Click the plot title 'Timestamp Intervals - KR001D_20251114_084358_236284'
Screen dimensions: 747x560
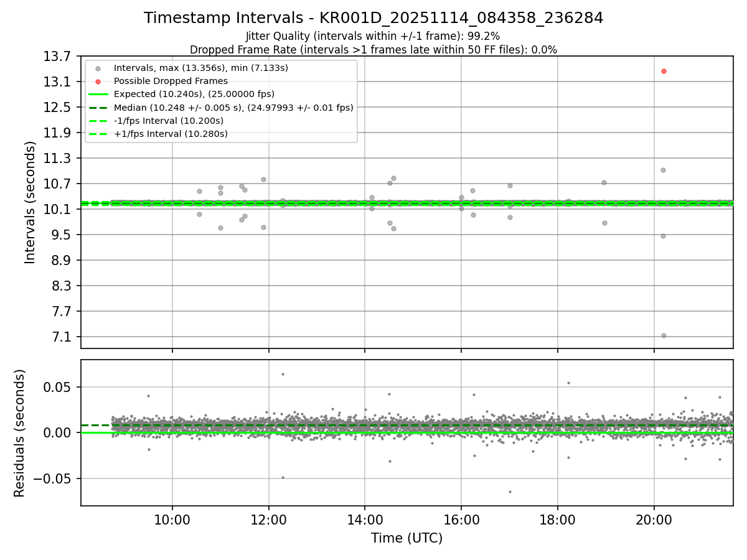coord(374,18)
